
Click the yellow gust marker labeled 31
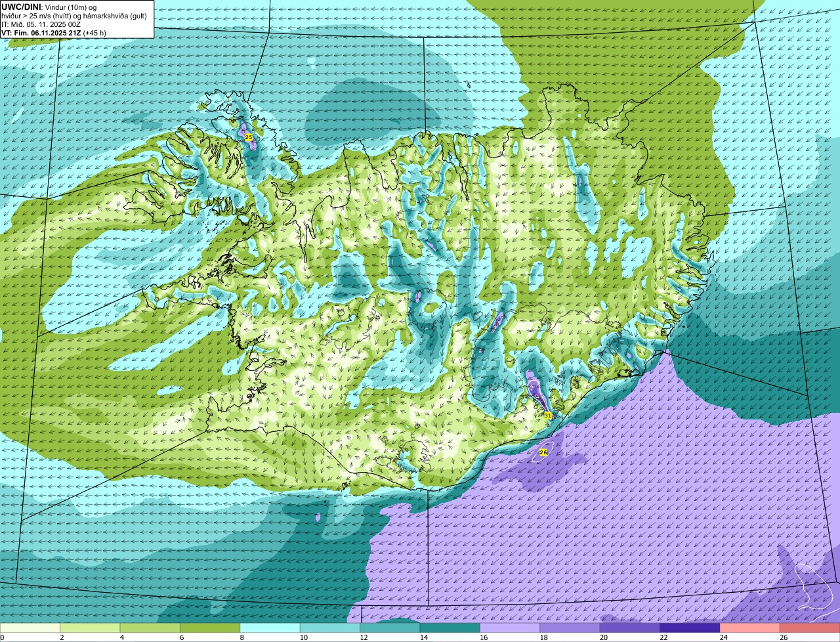[x=547, y=416]
